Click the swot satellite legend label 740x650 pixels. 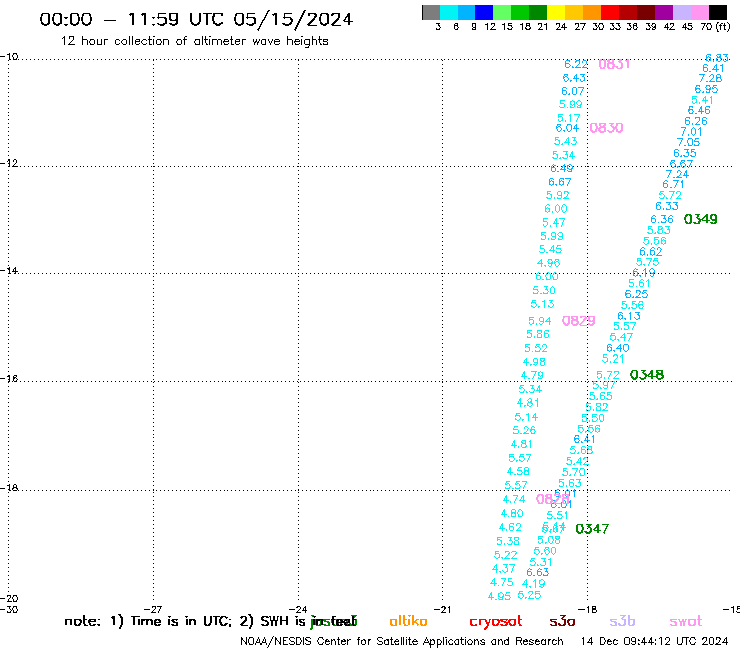click(x=686, y=622)
